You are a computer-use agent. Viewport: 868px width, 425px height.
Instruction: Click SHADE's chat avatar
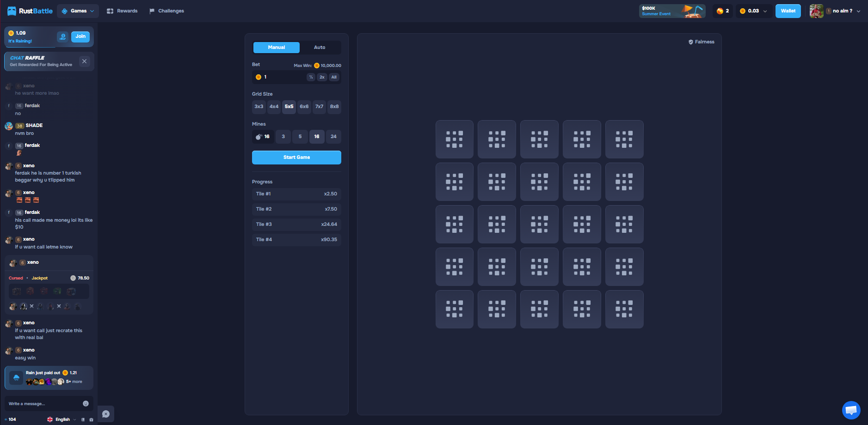(8, 126)
